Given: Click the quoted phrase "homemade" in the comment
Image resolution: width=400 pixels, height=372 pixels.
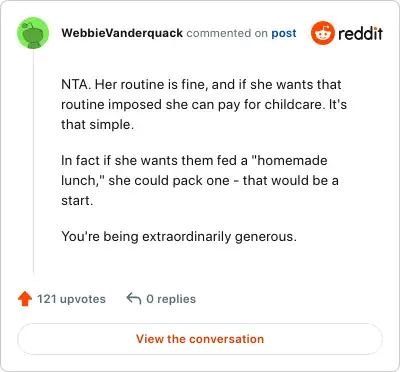Looking at the screenshot, I should coord(289,161).
